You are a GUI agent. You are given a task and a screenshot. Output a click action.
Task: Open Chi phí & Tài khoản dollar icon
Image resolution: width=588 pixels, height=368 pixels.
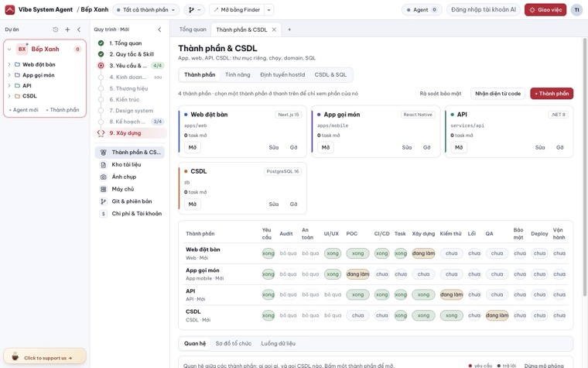[x=103, y=214]
